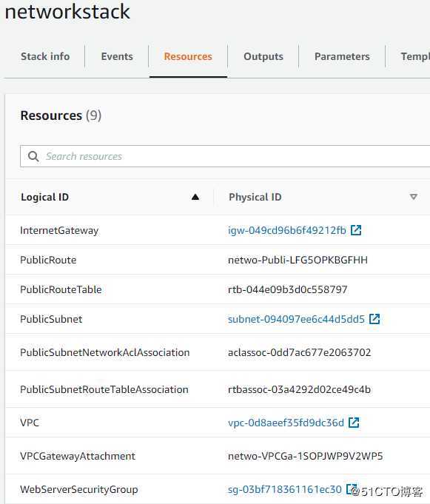Select PublicSubnet logical ID text
The image size is (430, 504).
click(51, 319)
